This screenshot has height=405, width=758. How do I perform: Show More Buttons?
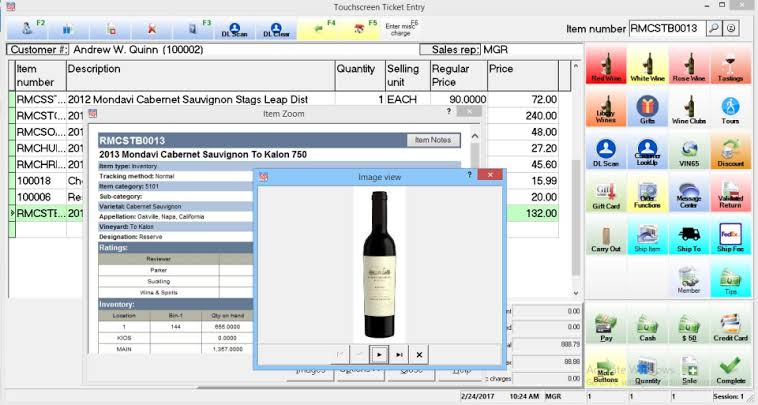(606, 370)
